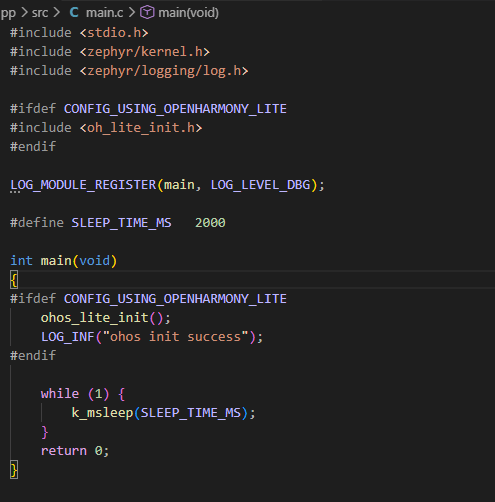Click opening brace of main function
Image resolution: width=495 pixels, height=502 pixels.
click(14, 280)
